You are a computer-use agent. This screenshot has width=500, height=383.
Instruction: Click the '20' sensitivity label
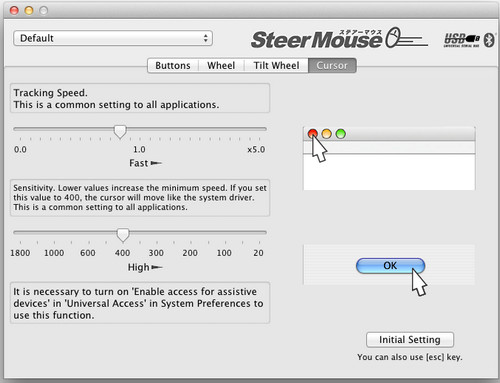coord(258,253)
